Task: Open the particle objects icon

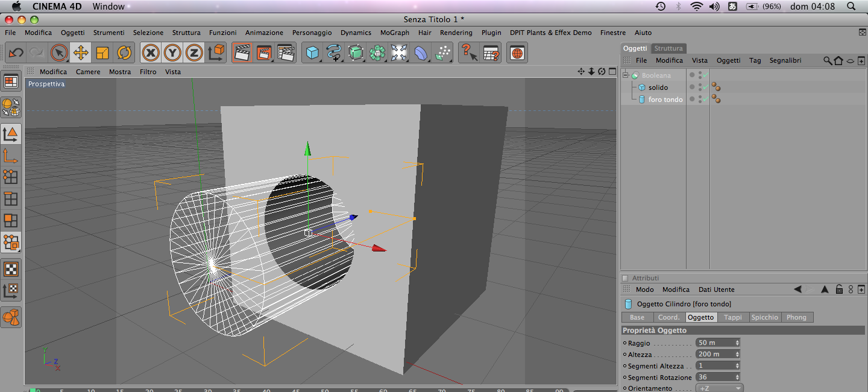Action: 443,53
